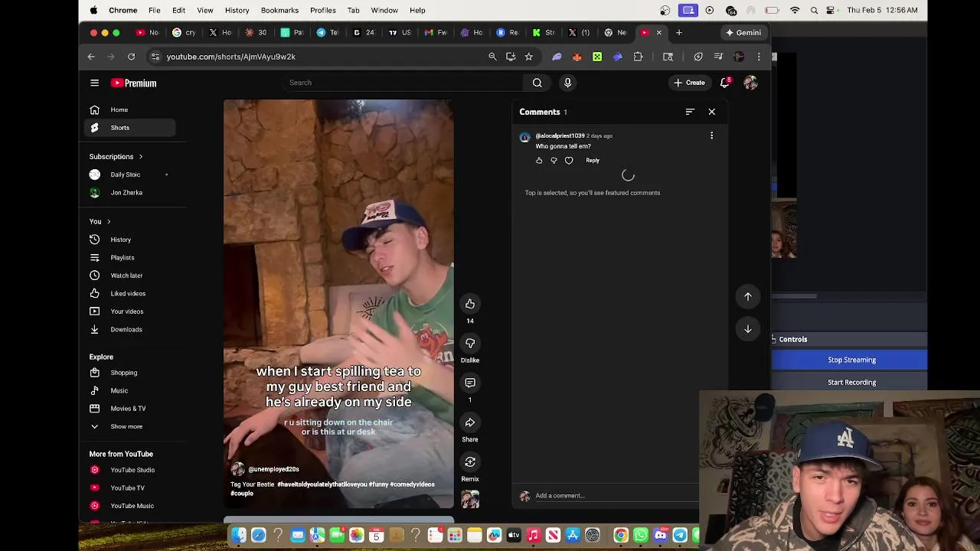Click the #comedyvideos hashtag
This screenshot has width=980, height=551.
[x=413, y=484]
